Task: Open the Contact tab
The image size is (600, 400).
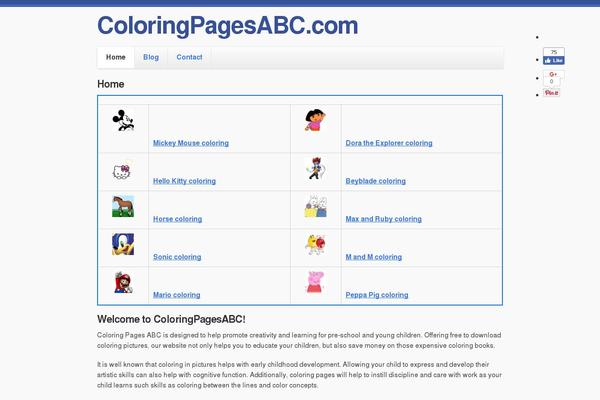Action: pyautogui.click(x=189, y=57)
